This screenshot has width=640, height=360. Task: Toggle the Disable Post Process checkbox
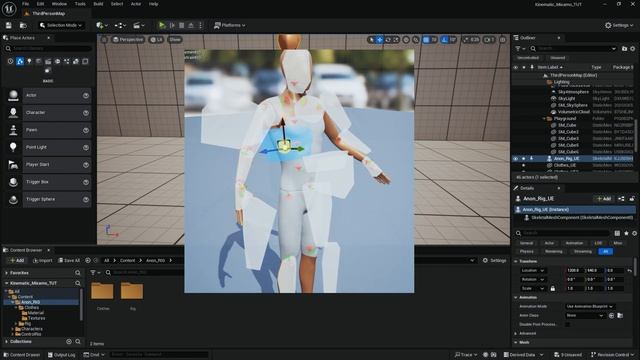(567, 324)
